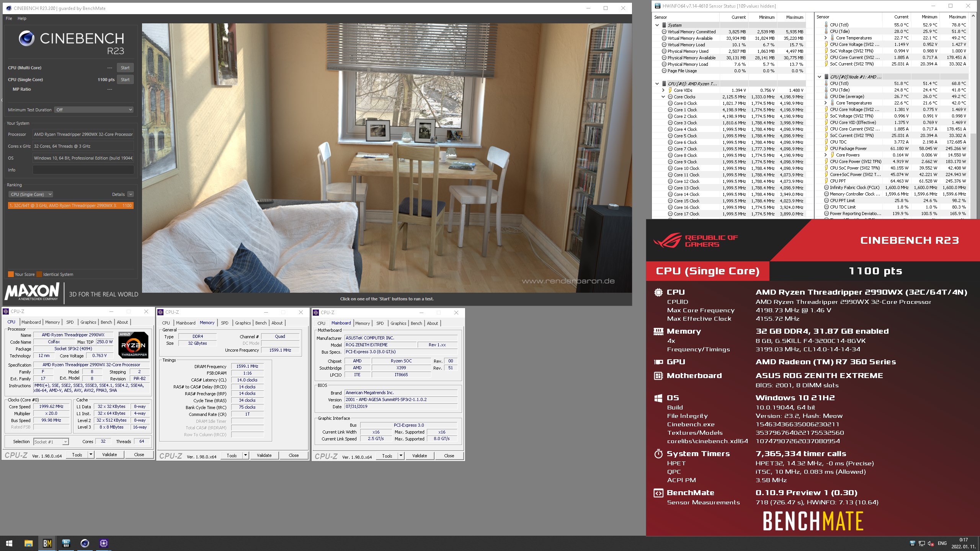This screenshot has height=551, width=980.
Task: Click the System Timers stopwatch icon
Action: tap(658, 454)
